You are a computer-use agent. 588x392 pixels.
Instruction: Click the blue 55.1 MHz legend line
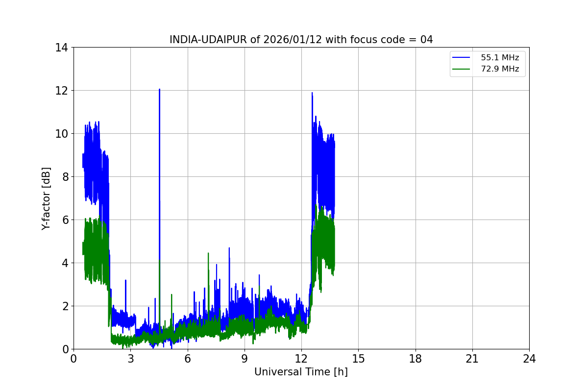(462, 58)
